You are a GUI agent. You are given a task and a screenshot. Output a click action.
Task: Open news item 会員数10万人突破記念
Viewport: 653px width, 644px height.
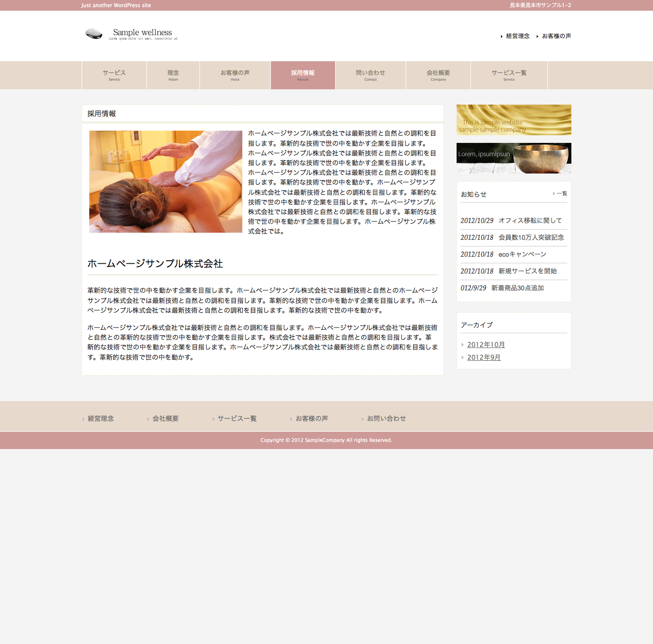[531, 237]
